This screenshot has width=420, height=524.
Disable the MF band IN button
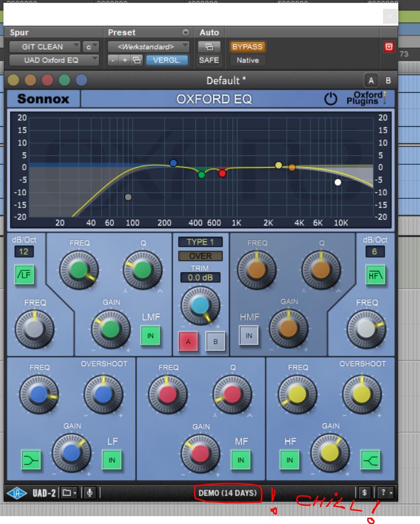tap(240, 460)
